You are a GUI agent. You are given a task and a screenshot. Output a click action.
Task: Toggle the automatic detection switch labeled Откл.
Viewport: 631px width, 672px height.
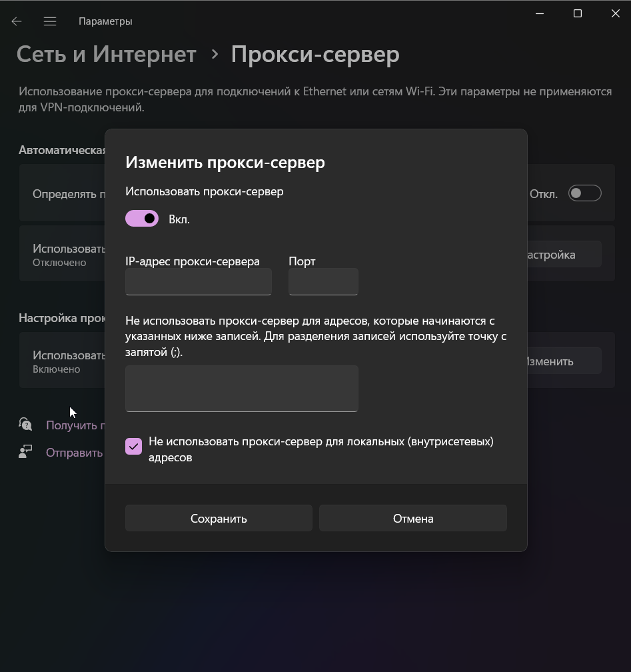(585, 193)
